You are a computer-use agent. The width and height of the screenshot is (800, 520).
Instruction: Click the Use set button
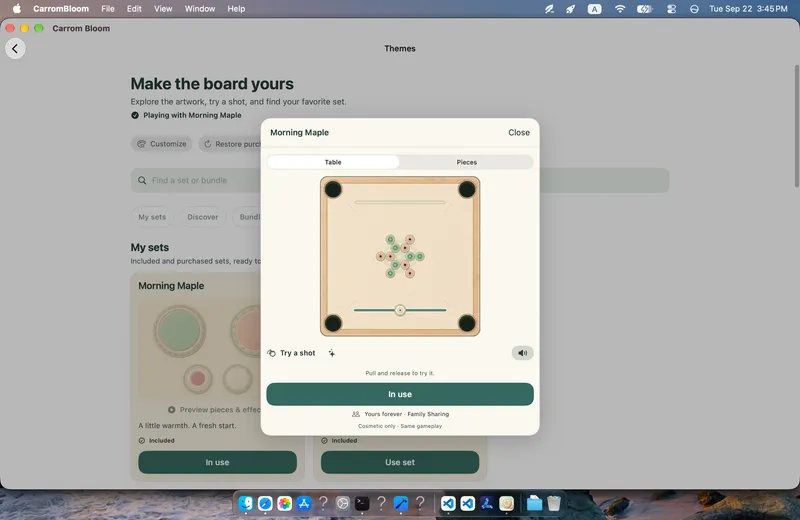[x=400, y=462]
